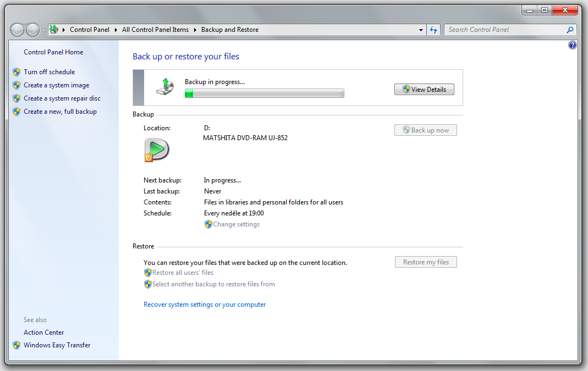Click the shield icon next to Change settings
Viewport: 588px width, 371px height.
[x=208, y=224]
